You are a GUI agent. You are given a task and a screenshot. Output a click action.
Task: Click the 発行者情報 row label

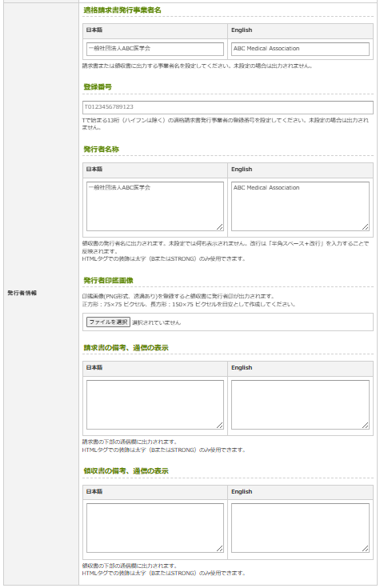click(x=22, y=293)
